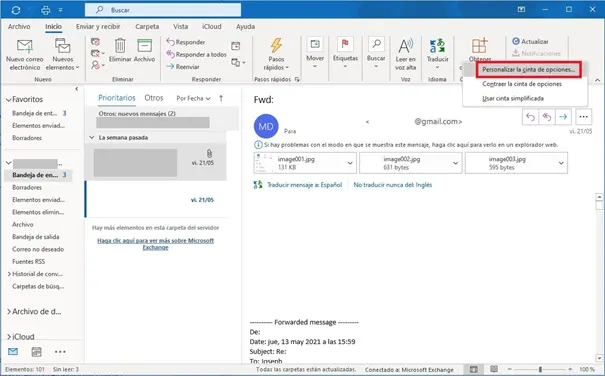Click the send/receive sync icon in title bar

pyautogui.click(x=16, y=10)
